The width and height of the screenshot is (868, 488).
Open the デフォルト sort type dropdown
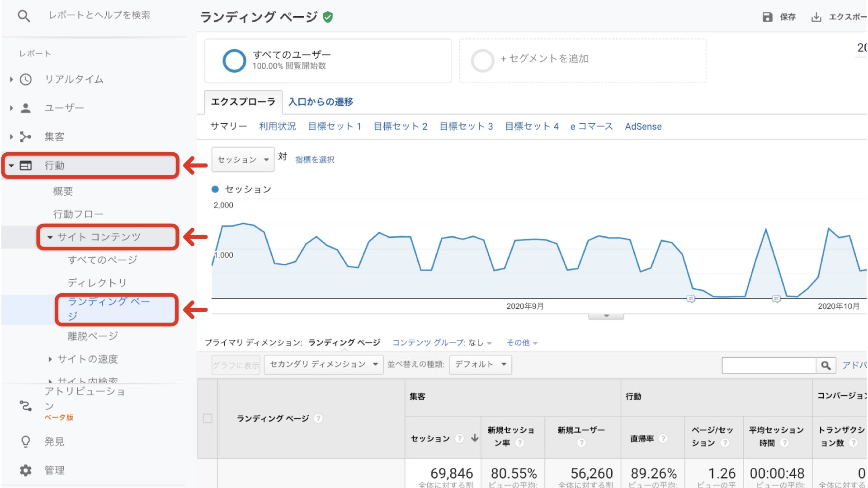click(480, 364)
